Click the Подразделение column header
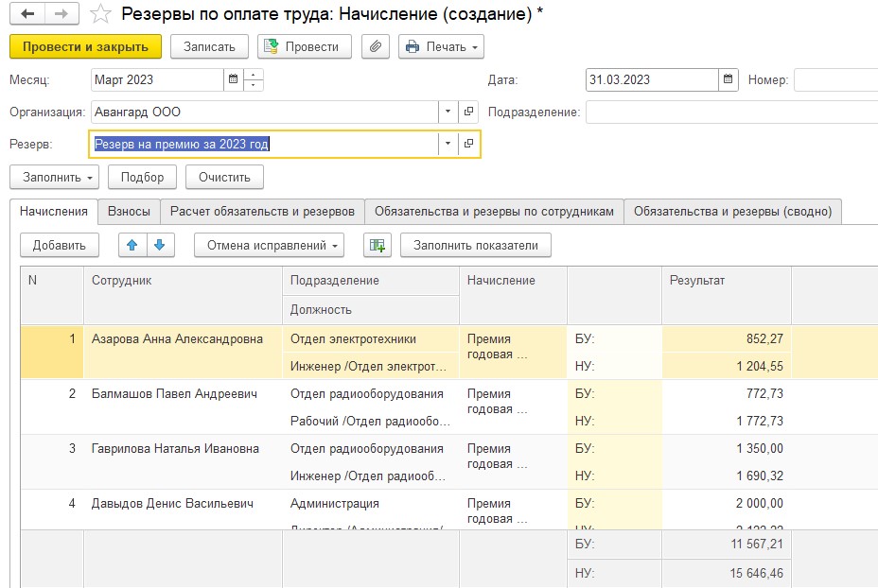Viewport: 878px width, 588px height. (371, 281)
